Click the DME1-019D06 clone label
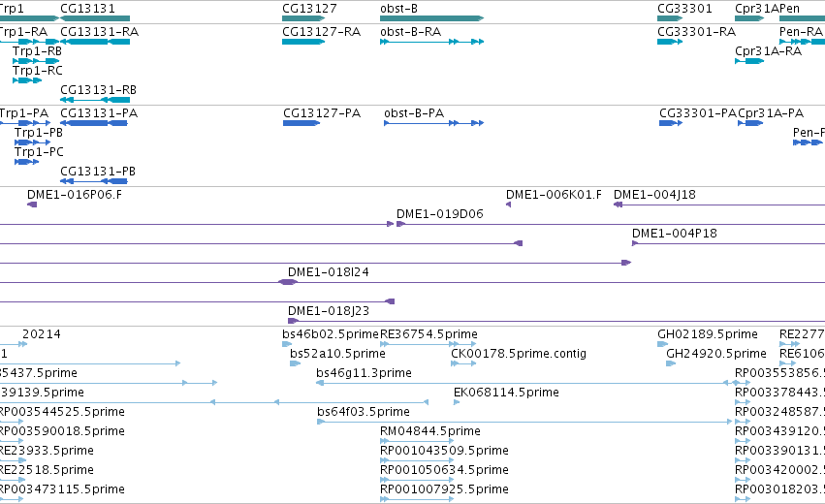825x504 pixels. 440,214
